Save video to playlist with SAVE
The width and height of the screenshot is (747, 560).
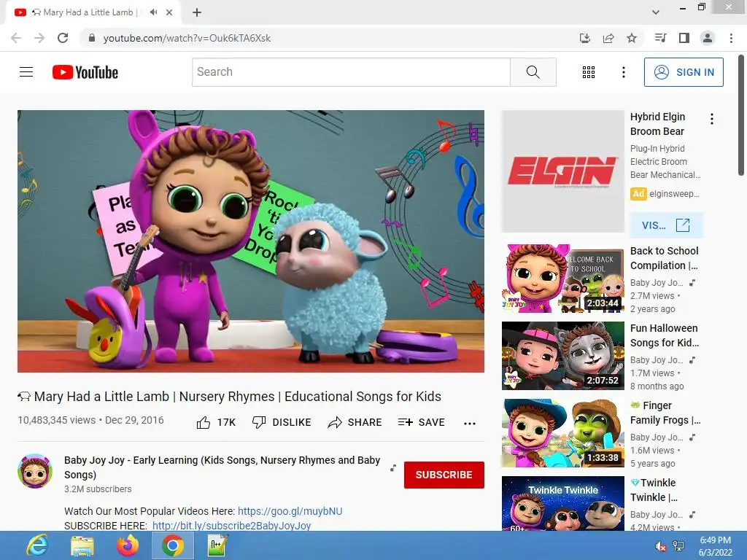click(x=421, y=422)
